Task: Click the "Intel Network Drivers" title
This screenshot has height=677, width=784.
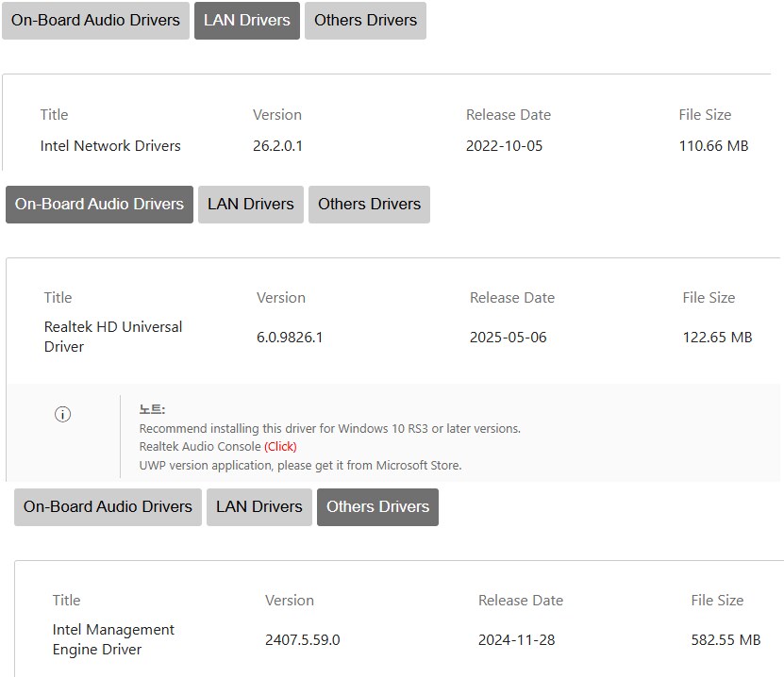Action: [x=110, y=146]
